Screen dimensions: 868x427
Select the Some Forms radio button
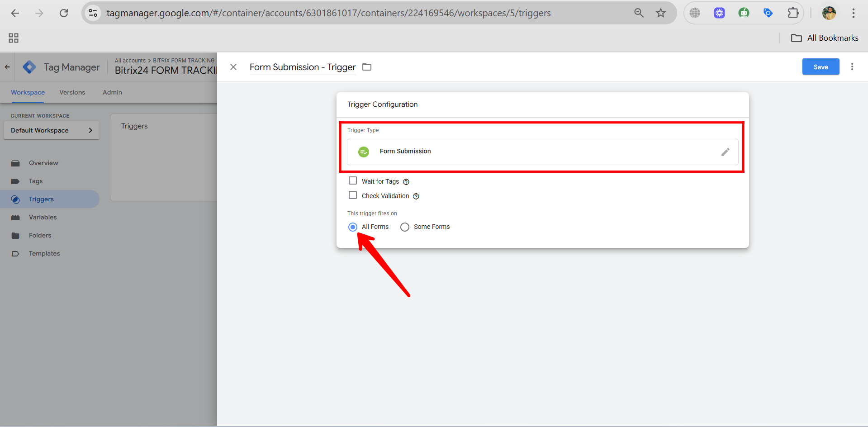point(405,227)
